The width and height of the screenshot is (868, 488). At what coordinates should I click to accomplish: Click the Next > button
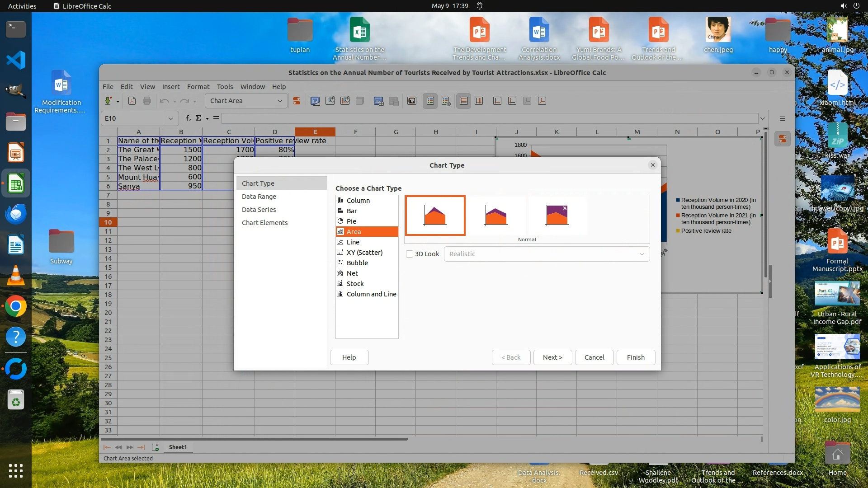552,357
